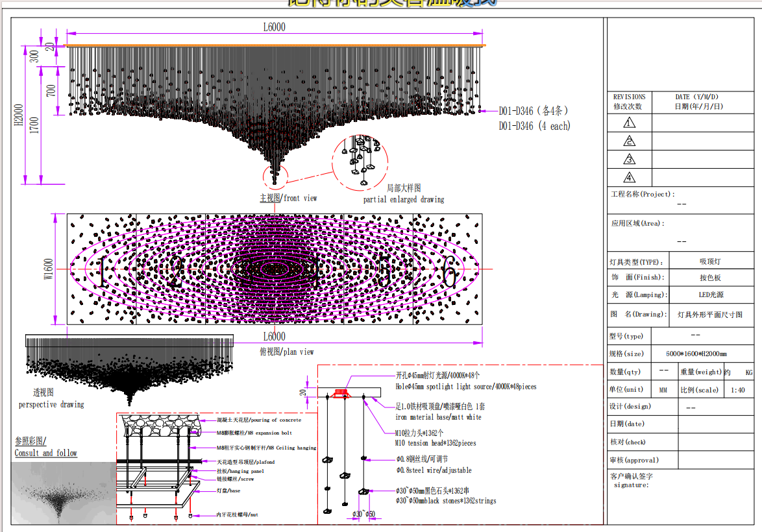Select revision triangle marker 2
Viewport: 762px width, 532px height.
[630, 141]
